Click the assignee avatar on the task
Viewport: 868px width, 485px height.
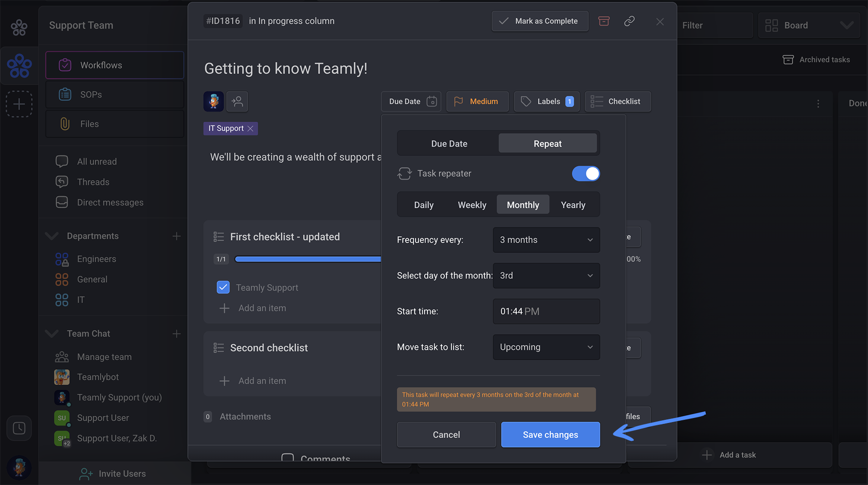point(213,101)
